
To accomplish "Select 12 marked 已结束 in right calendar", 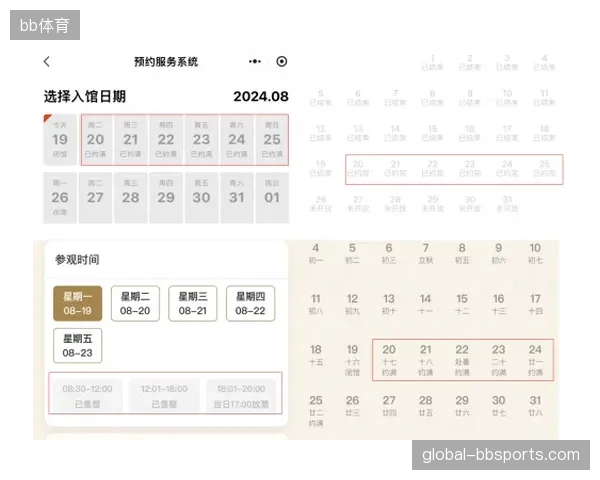I will coord(321,133).
